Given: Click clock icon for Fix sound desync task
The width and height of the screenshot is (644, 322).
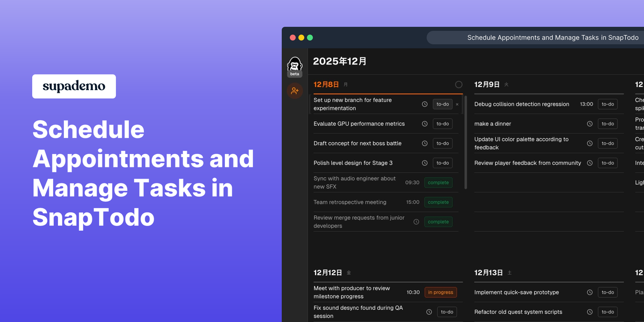Looking at the screenshot, I should pyautogui.click(x=429, y=312).
